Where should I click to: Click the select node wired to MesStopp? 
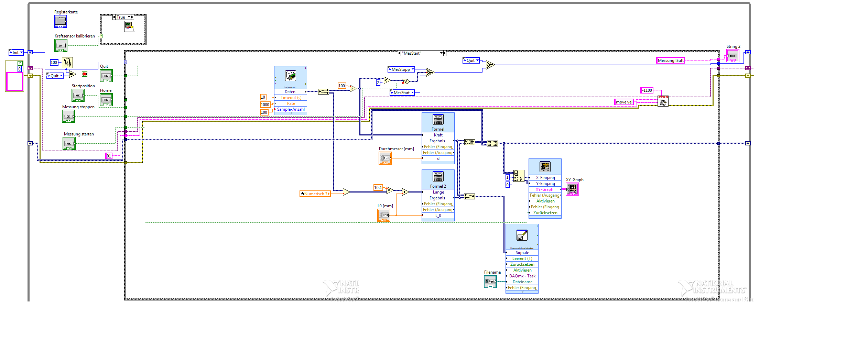[x=430, y=72]
